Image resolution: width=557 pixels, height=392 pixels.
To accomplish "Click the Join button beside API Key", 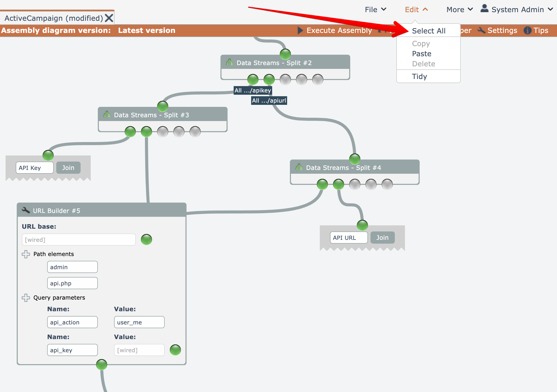I will coord(68,168).
